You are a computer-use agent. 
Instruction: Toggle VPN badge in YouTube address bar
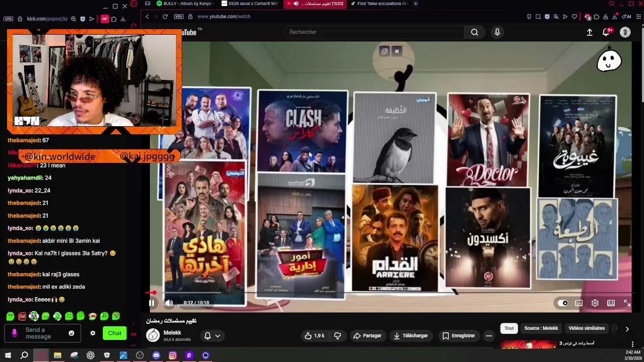(x=179, y=17)
